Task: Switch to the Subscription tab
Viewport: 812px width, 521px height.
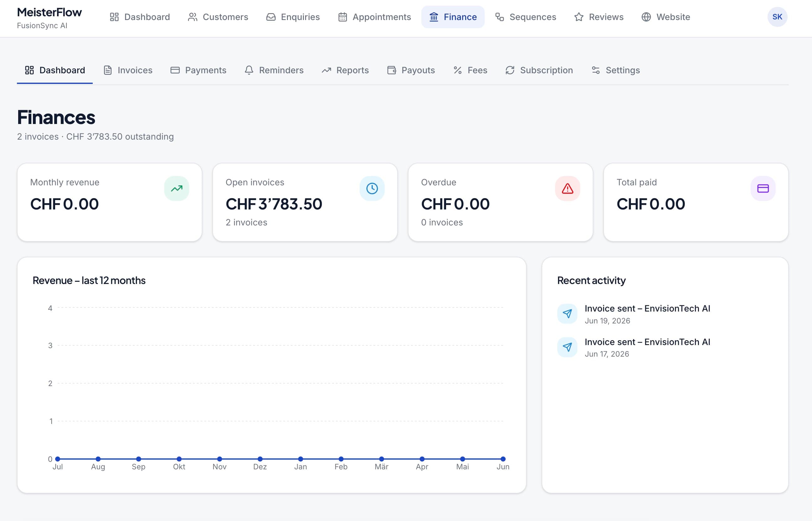Action: [x=539, y=70]
